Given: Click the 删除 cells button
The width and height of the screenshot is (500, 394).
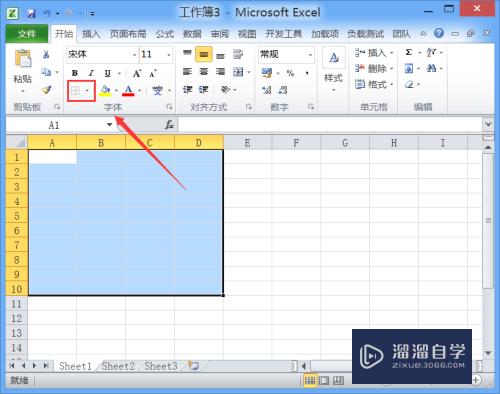Looking at the screenshot, I should click(374, 69).
